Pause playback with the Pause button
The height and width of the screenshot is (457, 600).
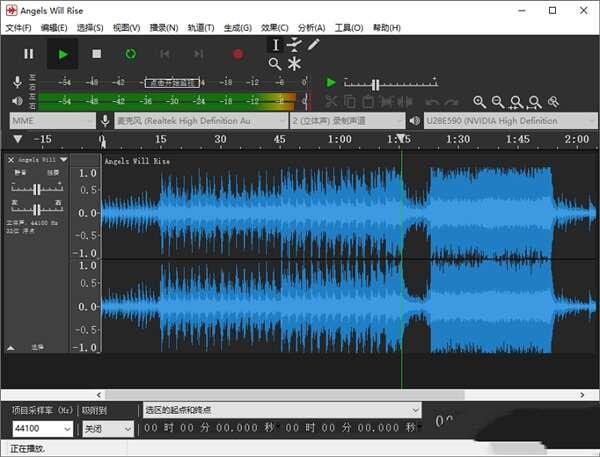[x=29, y=54]
